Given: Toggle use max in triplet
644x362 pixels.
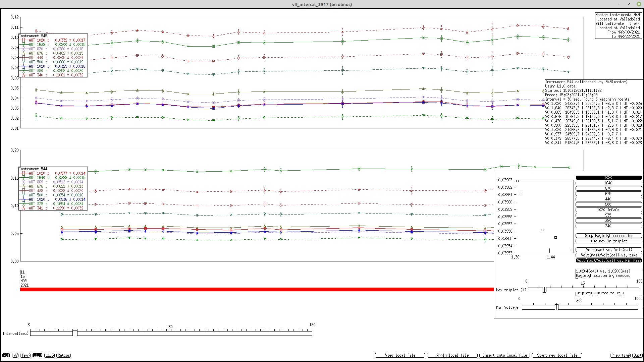Looking at the screenshot, I should pyautogui.click(x=608, y=241).
